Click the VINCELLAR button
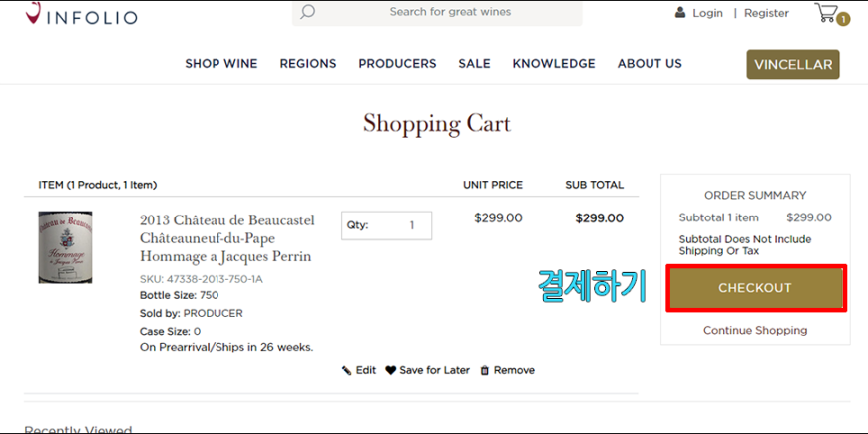The height and width of the screenshot is (434, 868). [x=793, y=64]
